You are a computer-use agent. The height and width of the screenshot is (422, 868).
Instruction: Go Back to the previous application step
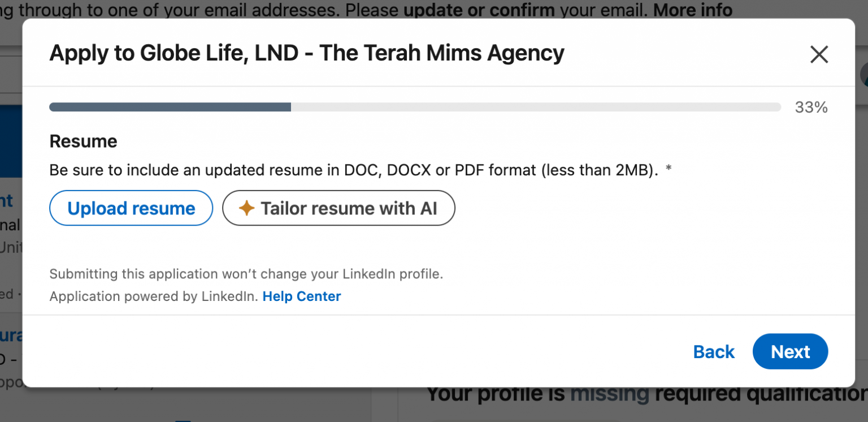click(714, 351)
